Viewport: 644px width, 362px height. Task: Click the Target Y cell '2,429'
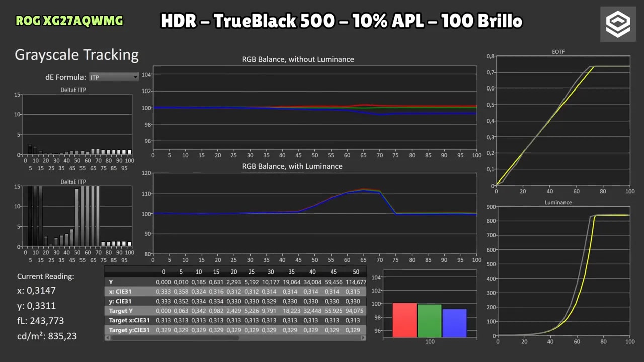click(234, 311)
